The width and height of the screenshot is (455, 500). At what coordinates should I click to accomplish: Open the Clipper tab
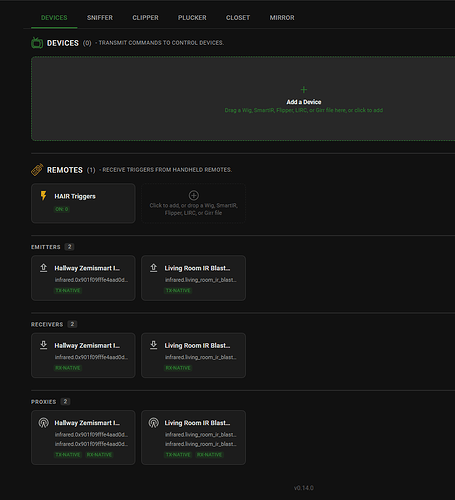coord(145,18)
